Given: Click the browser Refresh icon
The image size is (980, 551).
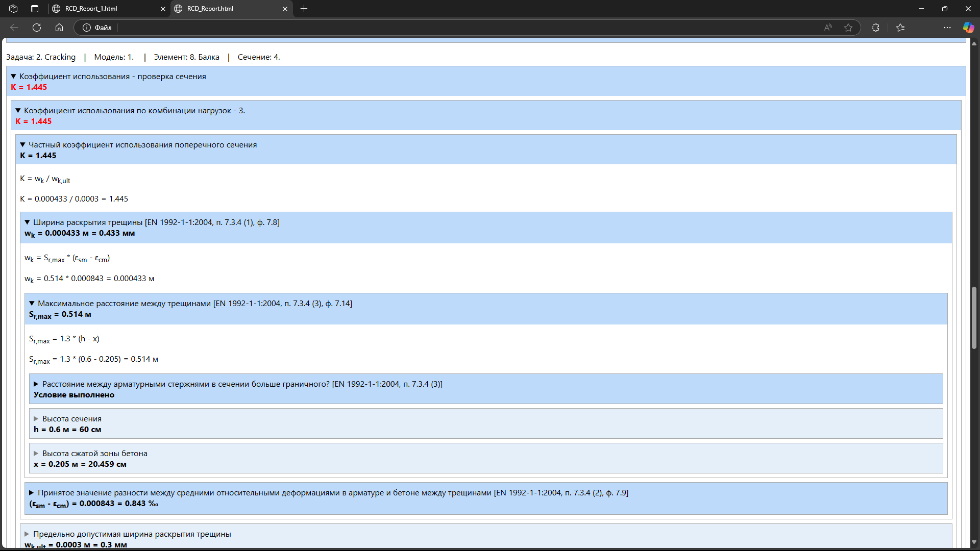Looking at the screenshot, I should (x=37, y=28).
